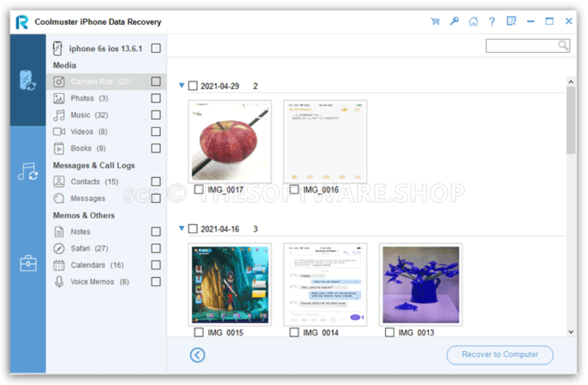The width and height of the screenshot is (588, 385).
Task: Open the game screenshot thumbnail IMG_0015
Action: (x=230, y=285)
